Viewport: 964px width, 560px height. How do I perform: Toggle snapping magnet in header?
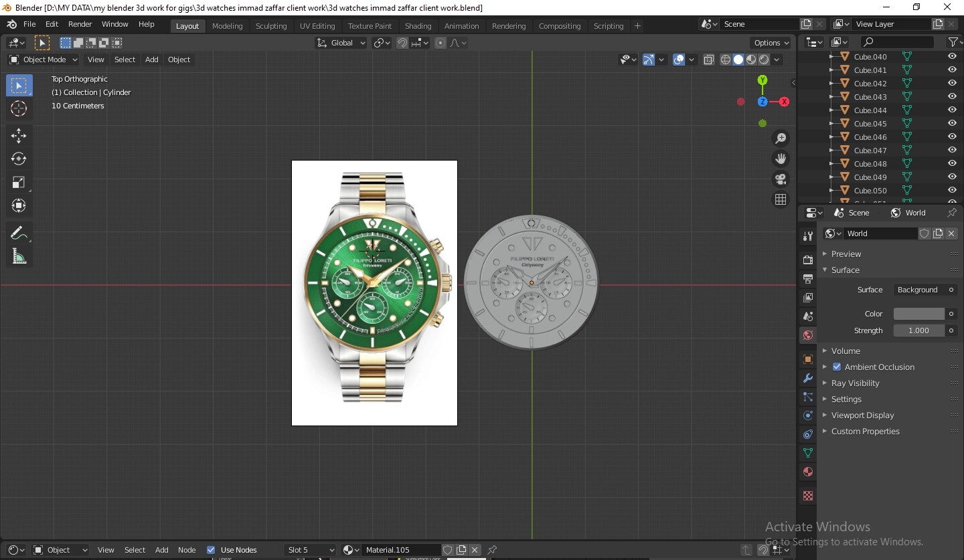click(x=402, y=43)
